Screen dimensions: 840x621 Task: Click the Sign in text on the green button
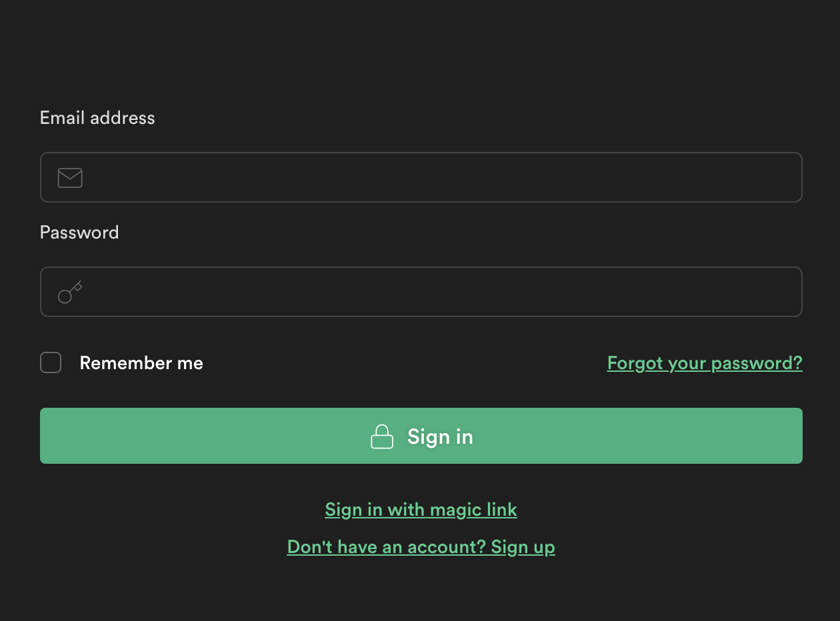pos(440,436)
